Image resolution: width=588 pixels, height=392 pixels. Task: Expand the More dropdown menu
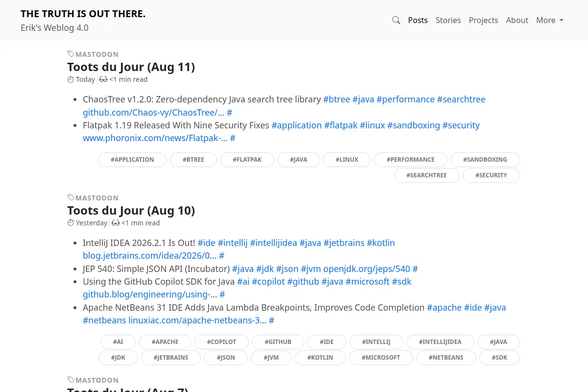click(550, 20)
